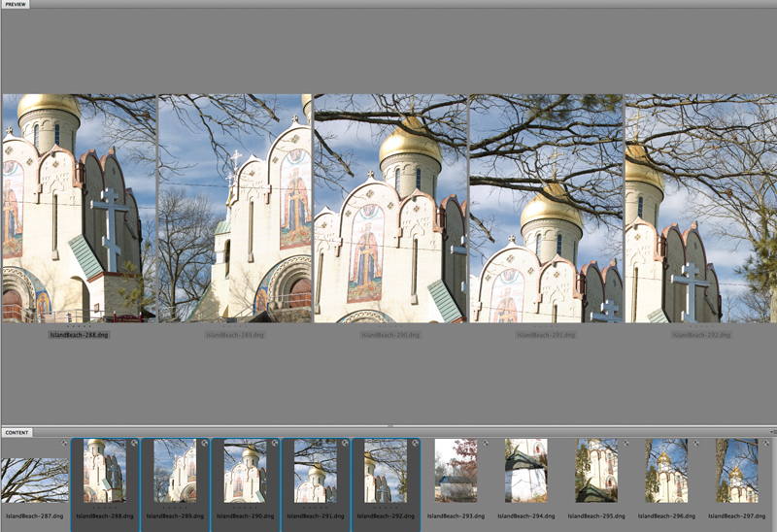Click the IslandBeach-290 preview image

click(x=390, y=208)
